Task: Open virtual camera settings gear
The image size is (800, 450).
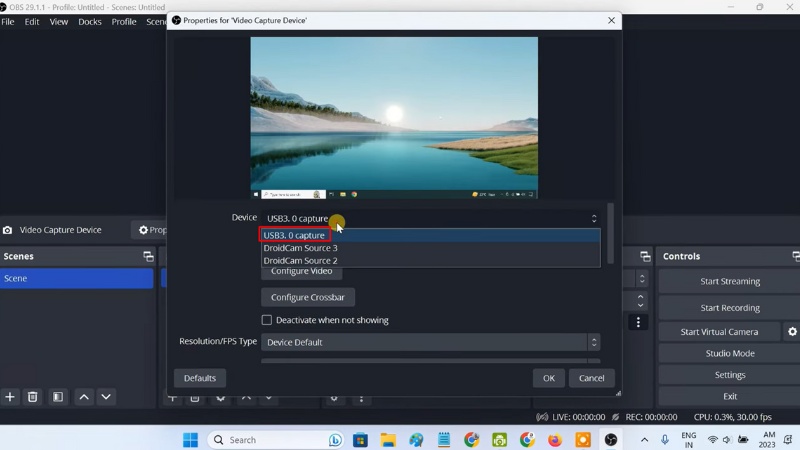Action: coord(792,332)
